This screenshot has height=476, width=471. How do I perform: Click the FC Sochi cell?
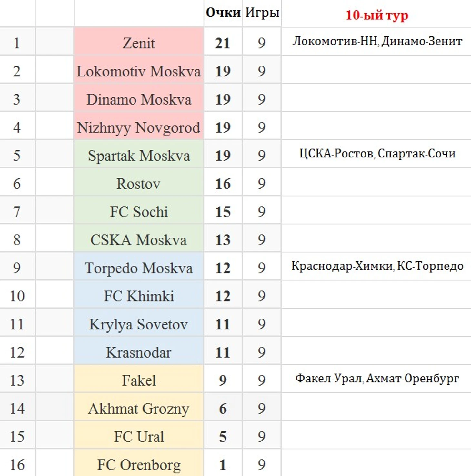tap(139, 212)
